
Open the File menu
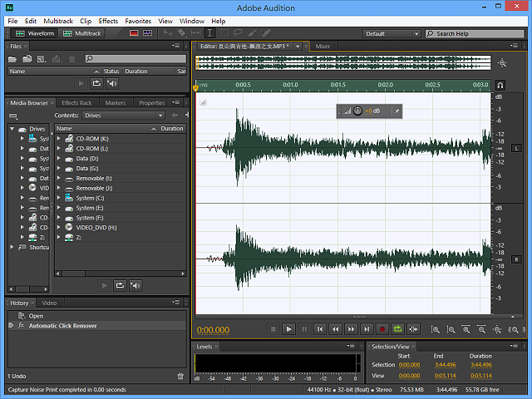tap(12, 21)
